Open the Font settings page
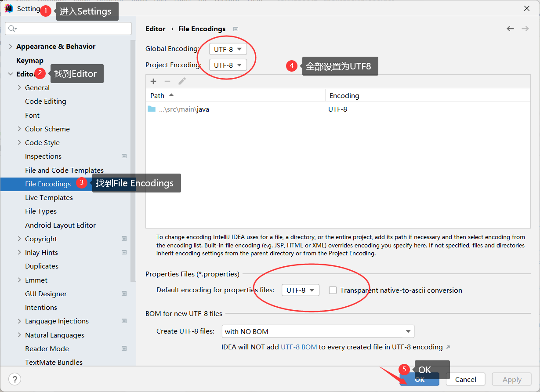 coord(33,115)
